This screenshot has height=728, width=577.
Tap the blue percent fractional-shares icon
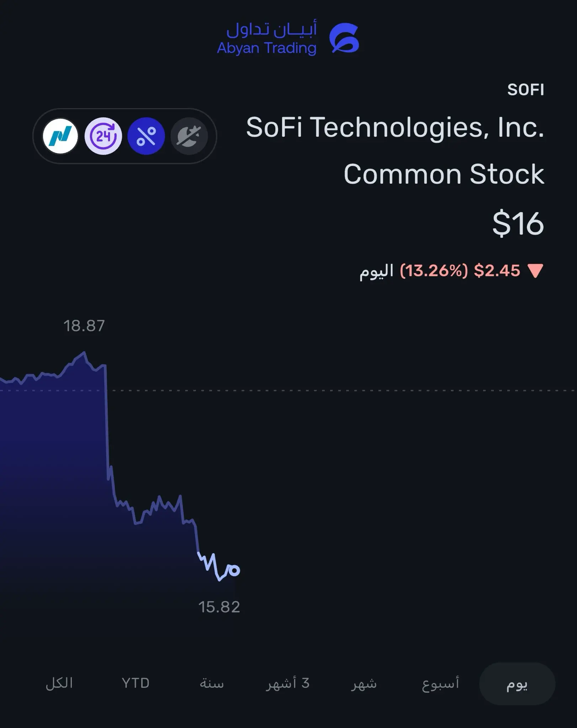[x=146, y=136]
